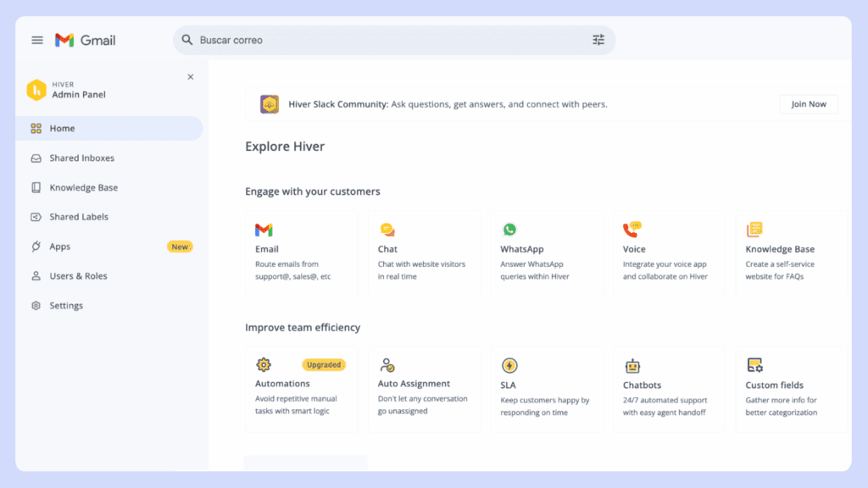This screenshot has height=488, width=868.
Task: Click the WhatsApp channel icon
Action: pyautogui.click(x=509, y=229)
